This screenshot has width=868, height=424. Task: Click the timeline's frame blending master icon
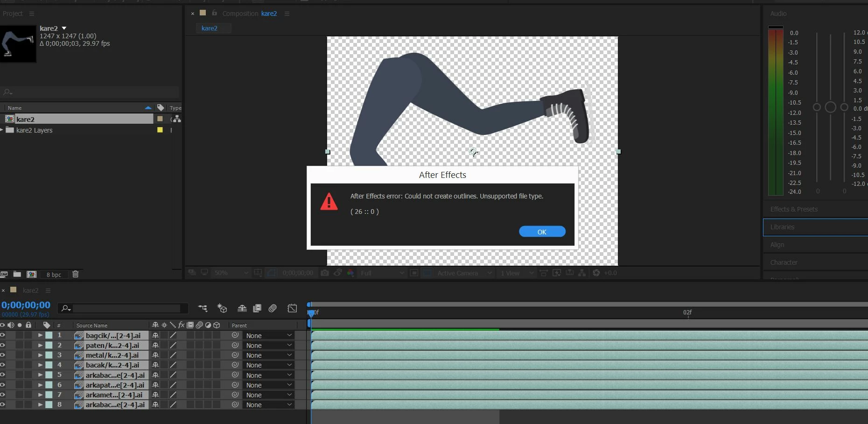pyautogui.click(x=257, y=308)
